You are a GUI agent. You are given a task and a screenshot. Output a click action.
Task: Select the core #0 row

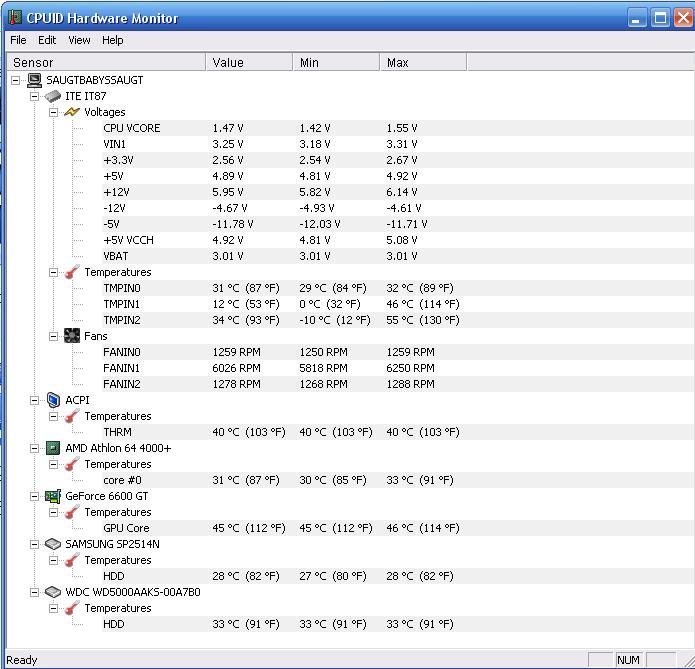pyautogui.click(x=398, y=480)
